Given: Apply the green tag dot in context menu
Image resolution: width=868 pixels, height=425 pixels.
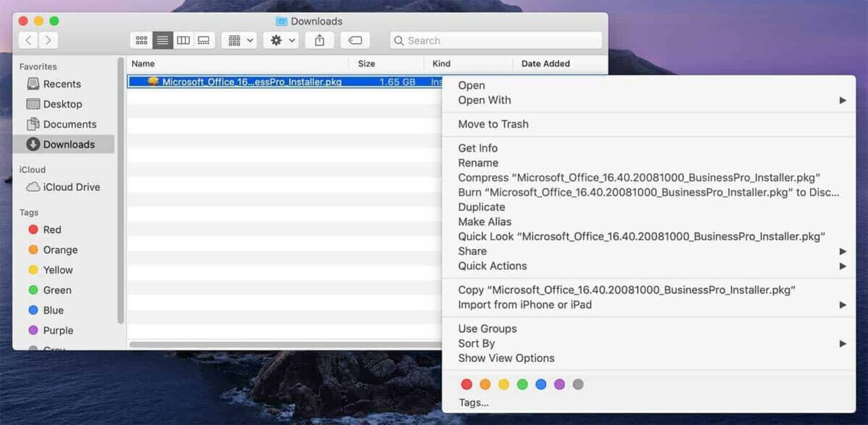Looking at the screenshot, I should click(x=522, y=384).
